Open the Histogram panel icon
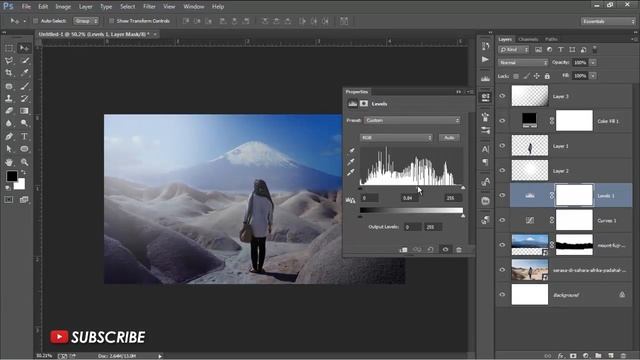 (485, 78)
